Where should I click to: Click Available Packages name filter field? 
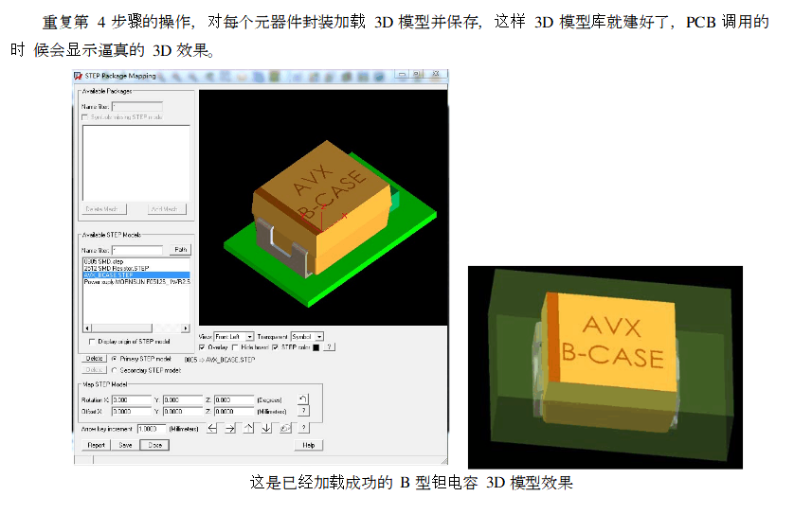click(137, 107)
